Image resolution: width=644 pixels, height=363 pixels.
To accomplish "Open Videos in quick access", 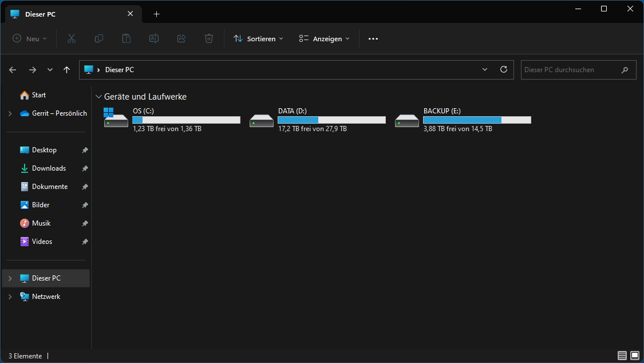I will pos(36,242).
